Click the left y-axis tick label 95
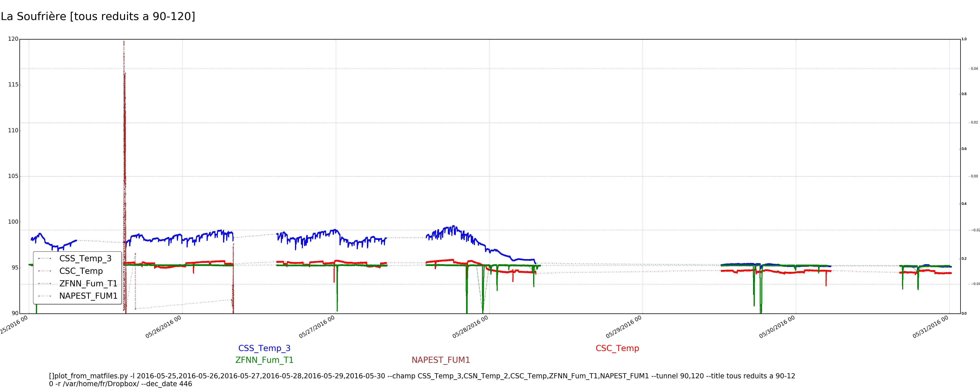This screenshot has width=980, height=392. (x=15, y=268)
